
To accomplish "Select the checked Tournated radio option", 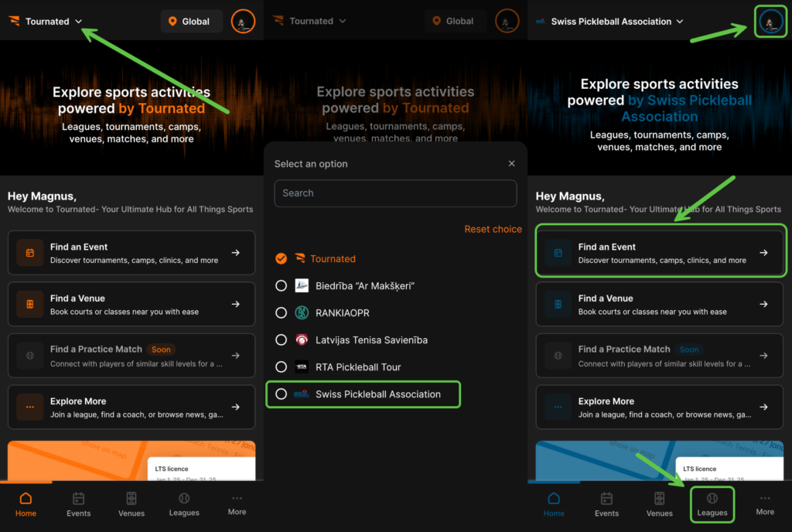I will pyautogui.click(x=282, y=258).
